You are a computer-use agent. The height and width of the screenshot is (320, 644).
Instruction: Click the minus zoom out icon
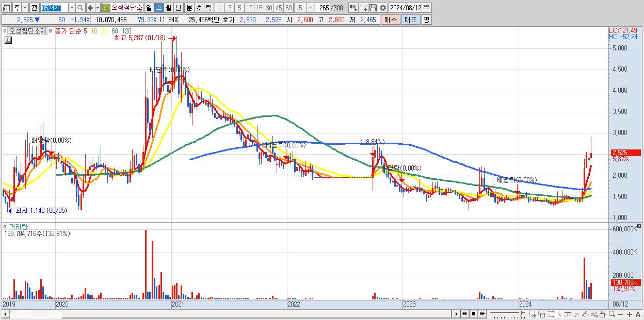pyautogui.click(x=620, y=314)
